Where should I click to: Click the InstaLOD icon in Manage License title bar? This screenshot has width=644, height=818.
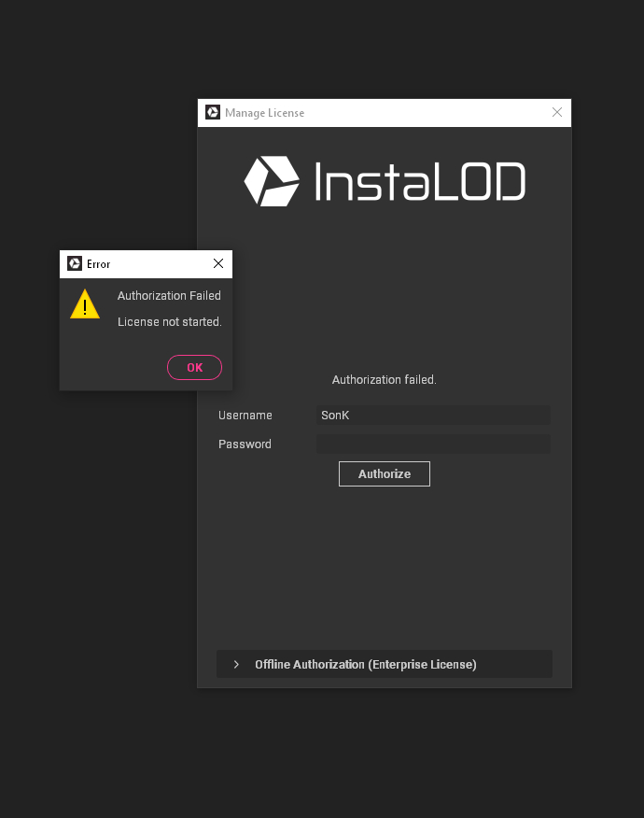coord(213,113)
